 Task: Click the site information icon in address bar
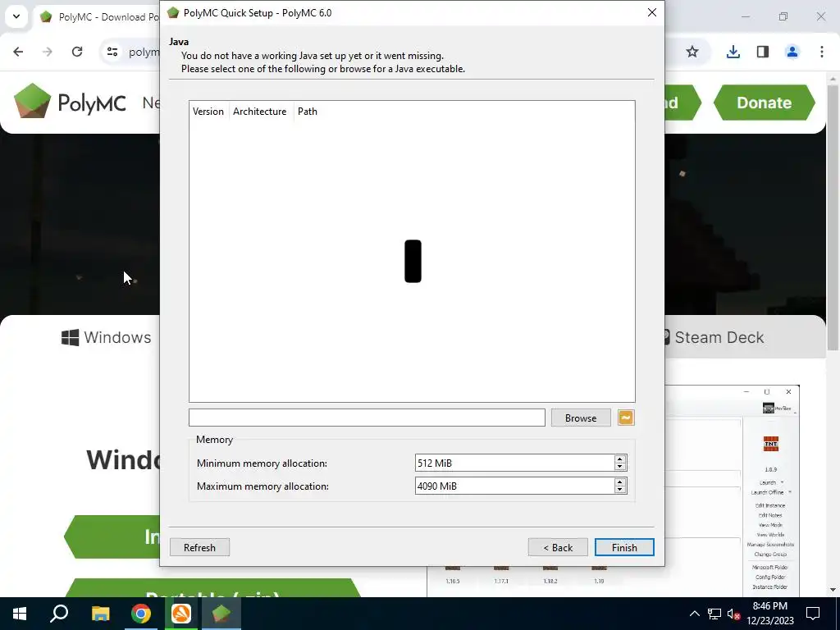[x=112, y=52]
